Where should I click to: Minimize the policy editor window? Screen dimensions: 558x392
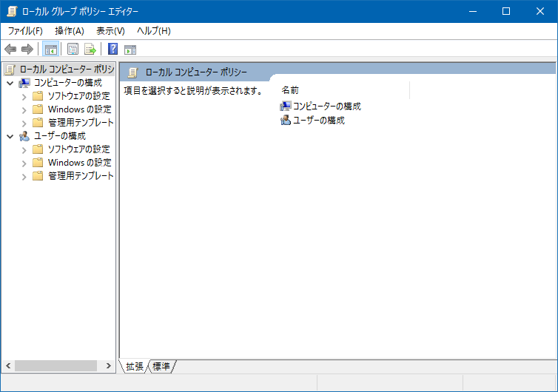coord(473,11)
